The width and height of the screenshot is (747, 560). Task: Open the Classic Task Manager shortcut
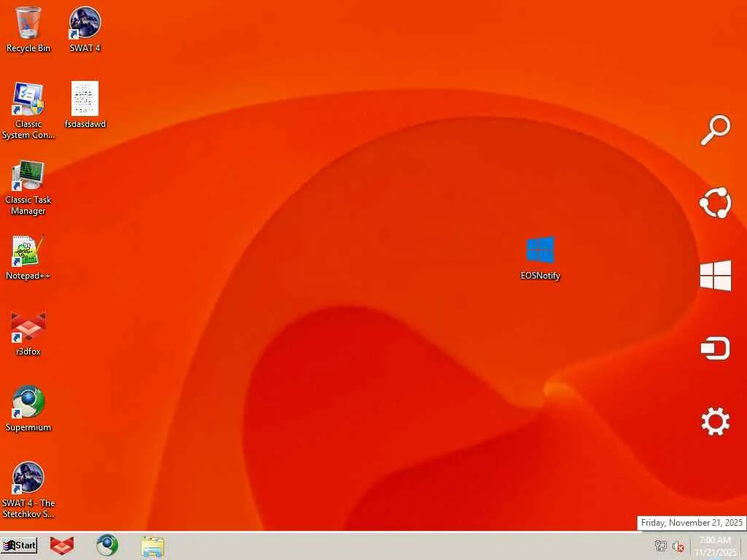(x=28, y=187)
